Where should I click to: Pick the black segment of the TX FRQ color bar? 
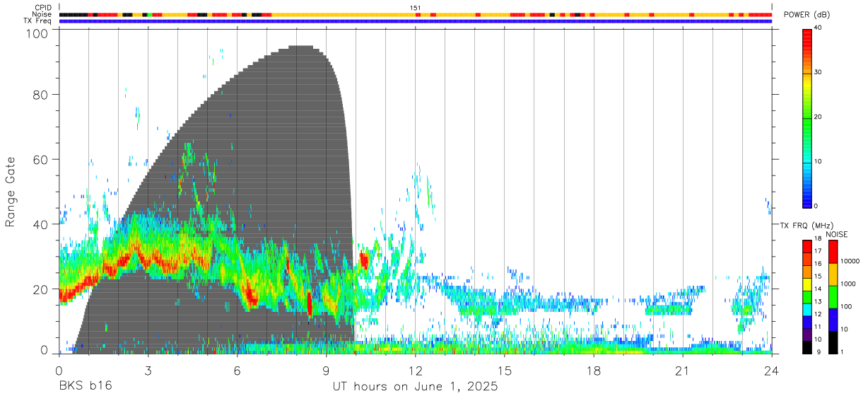pos(807,347)
